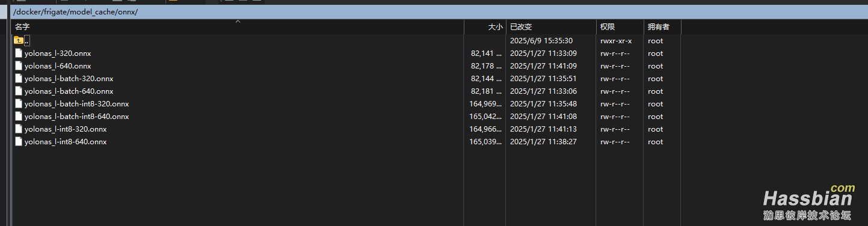Click the file icon of yolonas_l-batch-320.onnx

[19, 78]
